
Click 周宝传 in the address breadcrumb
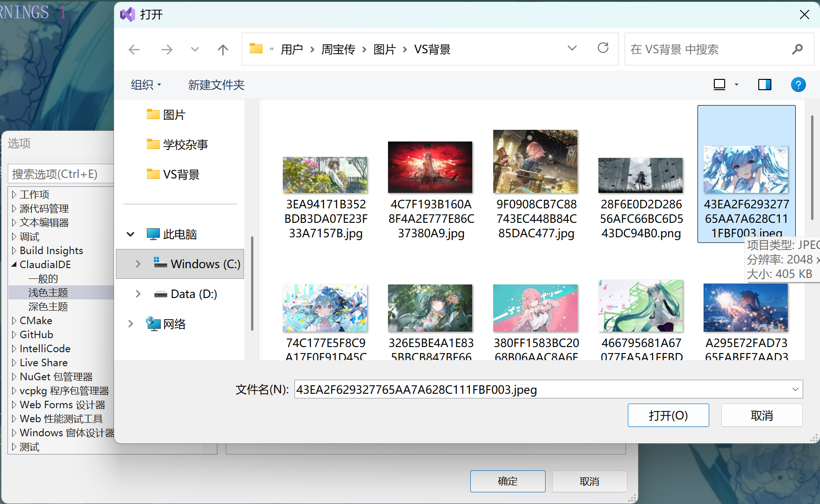[x=338, y=49]
